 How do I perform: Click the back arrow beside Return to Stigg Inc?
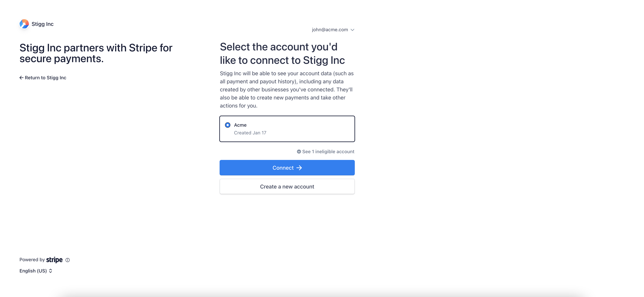[22, 78]
